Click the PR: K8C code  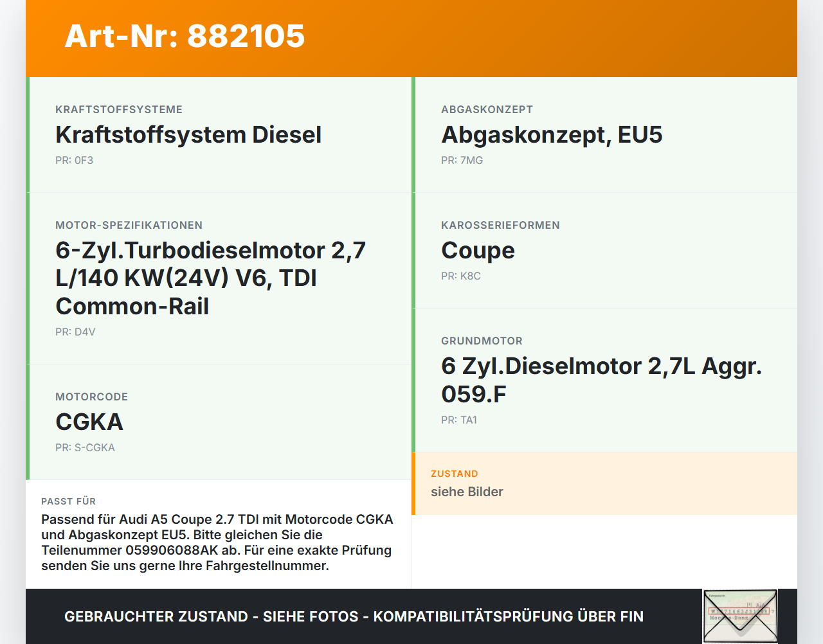(461, 276)
